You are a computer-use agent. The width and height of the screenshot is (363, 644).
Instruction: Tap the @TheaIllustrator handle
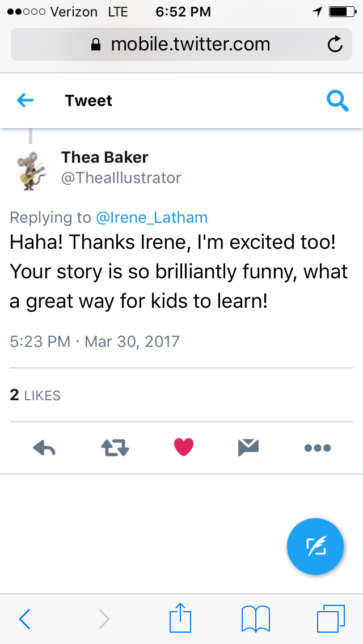click(x=121, y=178)
